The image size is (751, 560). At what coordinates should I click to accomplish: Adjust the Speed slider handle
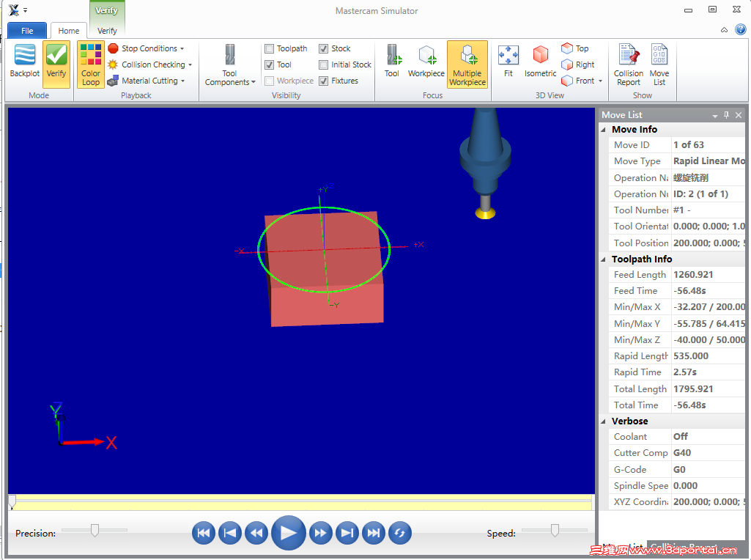[x=555, y=530]
